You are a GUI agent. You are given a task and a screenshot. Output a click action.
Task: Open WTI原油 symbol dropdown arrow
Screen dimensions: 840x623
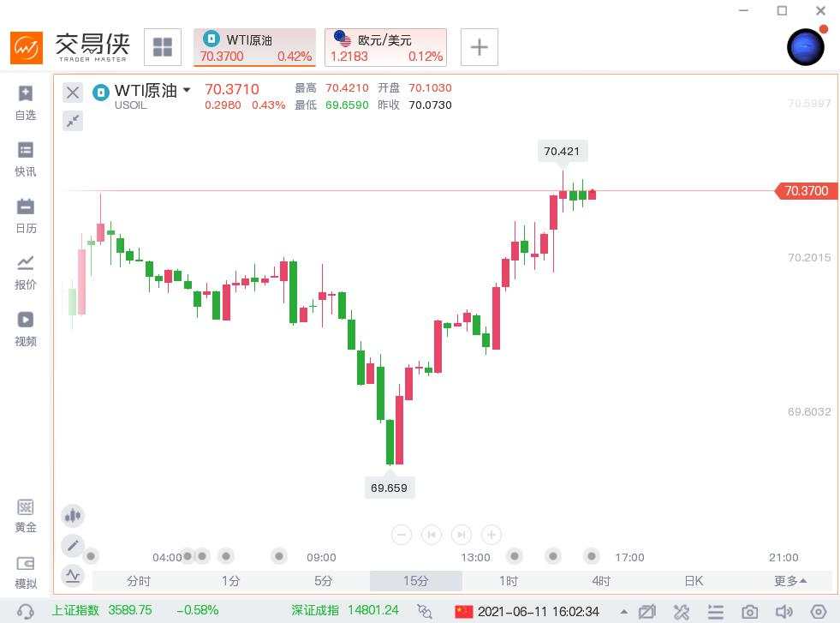pyautogui.click(x=187, y=89)
